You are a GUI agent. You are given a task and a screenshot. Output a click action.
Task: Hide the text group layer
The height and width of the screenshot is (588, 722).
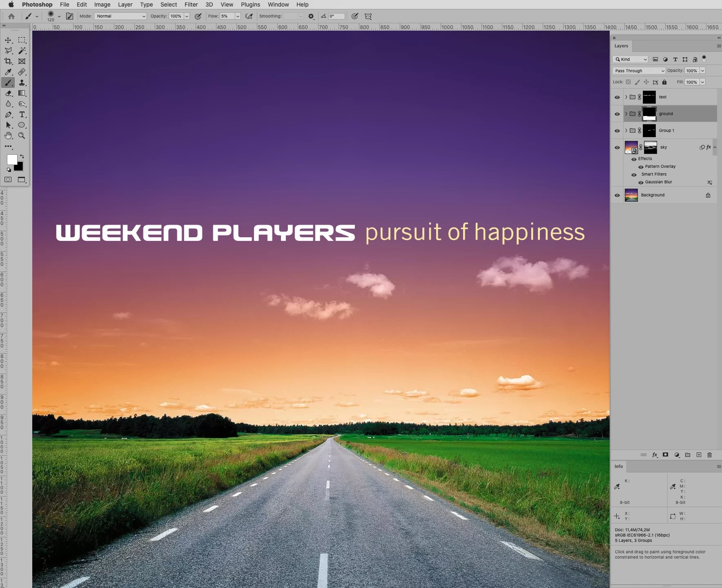pyautogui.click(x=617, y=97)
